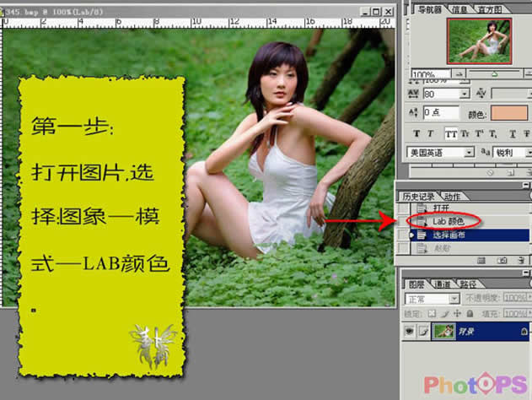Select the 历史记录 tab

419,197
